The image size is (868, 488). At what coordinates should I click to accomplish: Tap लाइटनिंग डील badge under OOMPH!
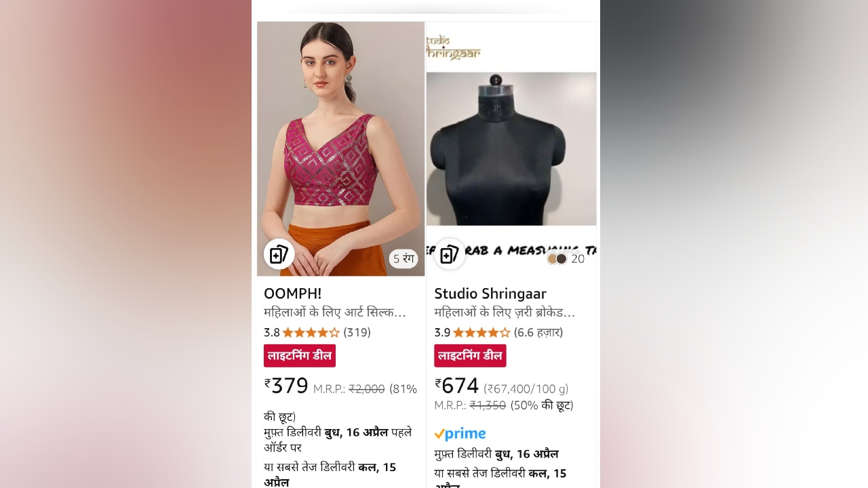pos(300,356)
